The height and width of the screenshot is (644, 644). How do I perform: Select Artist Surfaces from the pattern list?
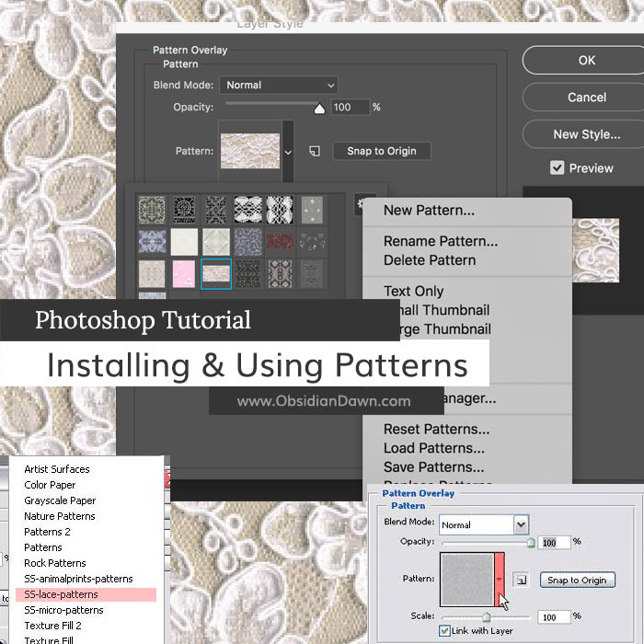point(57,469)
